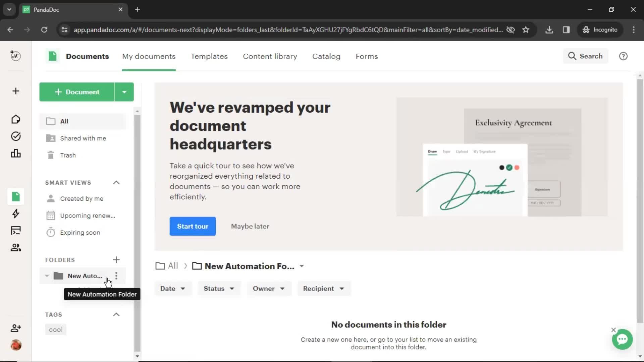Select the tasks/checkmark sidebar icon
This screenshot has width=644, height=362.
[x=16, y=136]
